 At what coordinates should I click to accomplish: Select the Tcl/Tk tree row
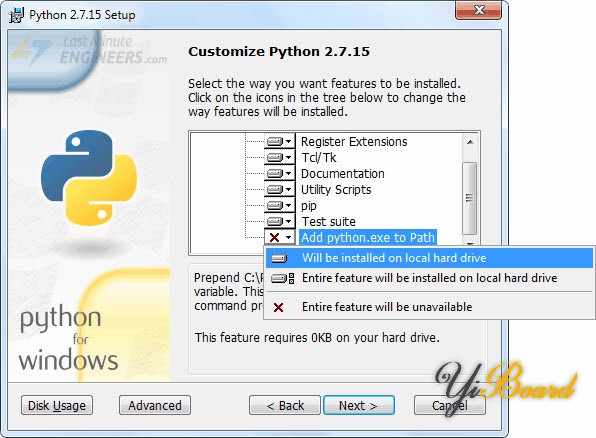pos(319,157)
